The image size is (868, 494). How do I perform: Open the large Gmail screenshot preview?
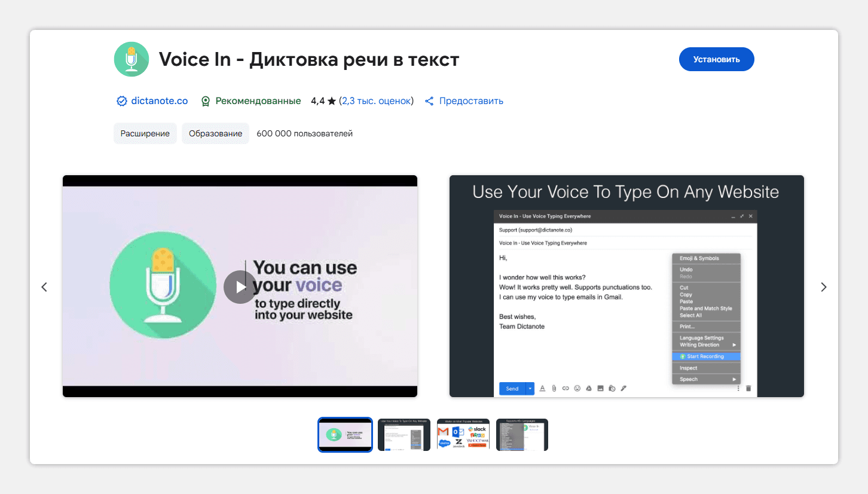[x=626, y=286]
